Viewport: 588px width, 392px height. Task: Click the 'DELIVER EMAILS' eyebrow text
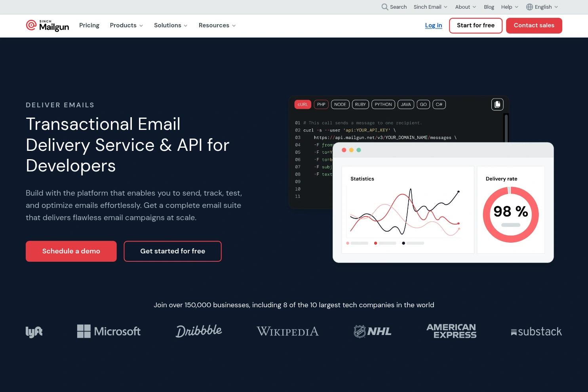point(60,105)
